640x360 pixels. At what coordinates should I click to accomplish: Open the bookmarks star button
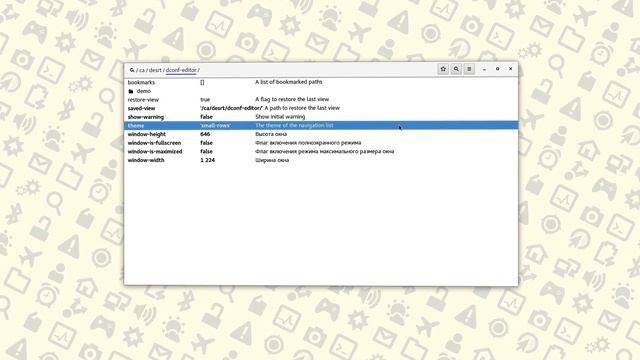pyautogui.click(x=443, y=69)
